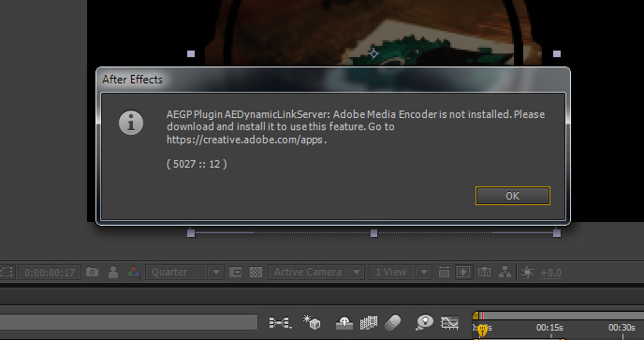
Task: Click OK in the After Effects dialog
Action: coord(513,196)
